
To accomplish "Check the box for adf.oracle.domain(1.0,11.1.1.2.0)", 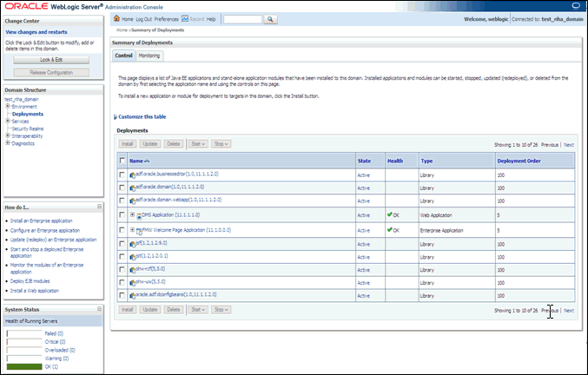I will point(122,187).
